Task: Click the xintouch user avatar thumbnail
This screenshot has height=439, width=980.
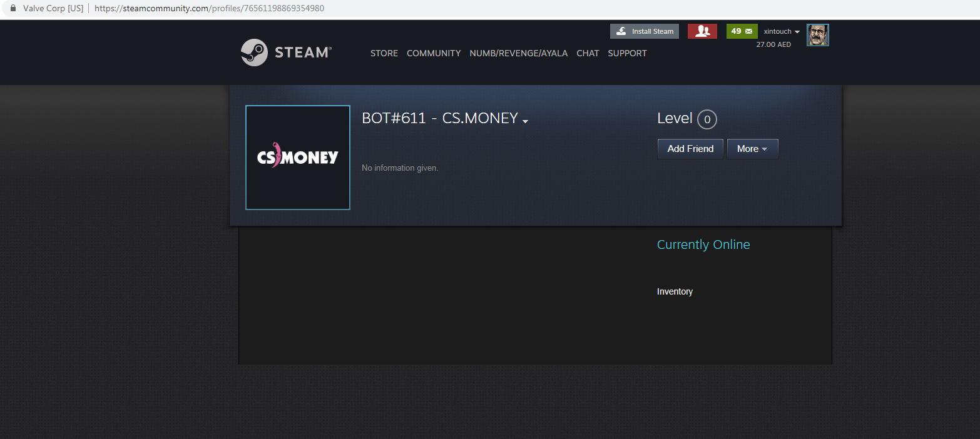Action: tap(817, 35)
